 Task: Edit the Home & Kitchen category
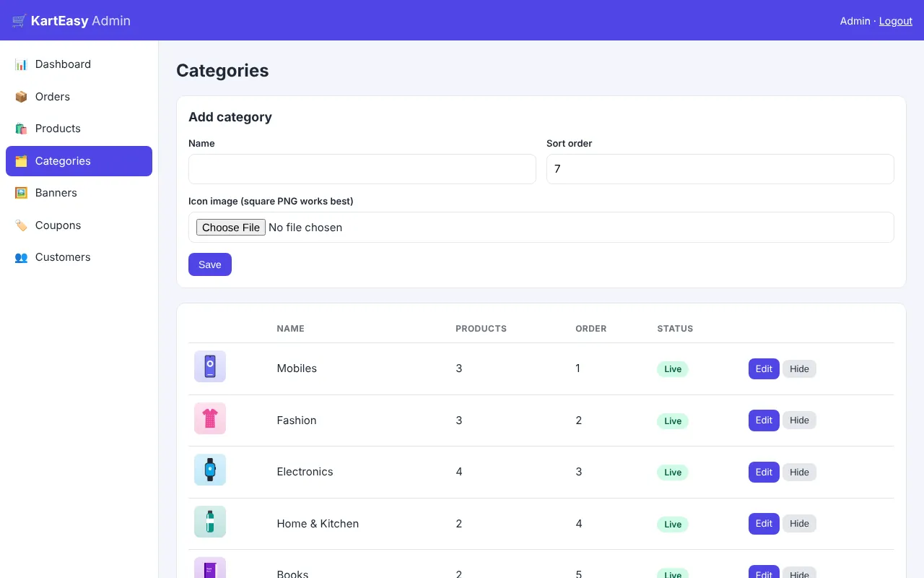[x=764, y=524]
